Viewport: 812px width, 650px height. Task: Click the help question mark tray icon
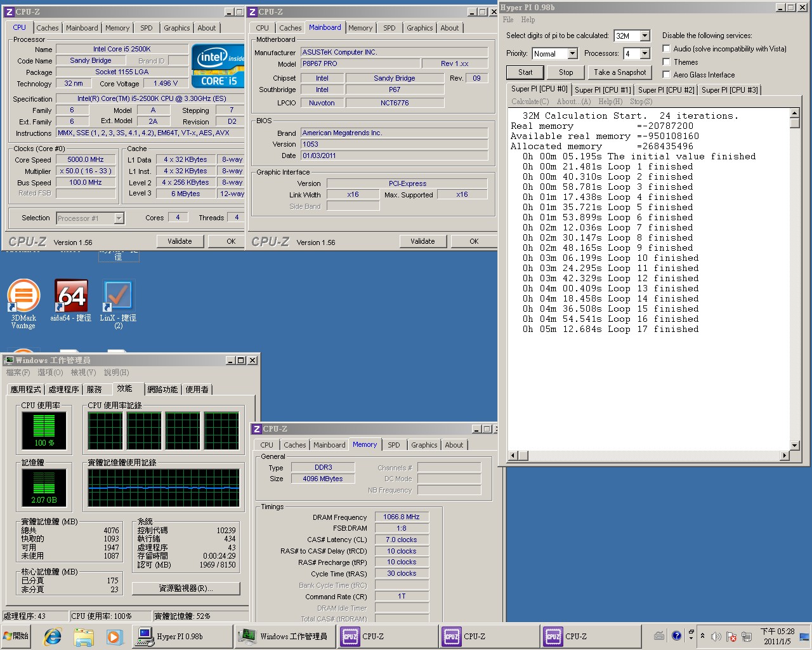click(676, 635)
